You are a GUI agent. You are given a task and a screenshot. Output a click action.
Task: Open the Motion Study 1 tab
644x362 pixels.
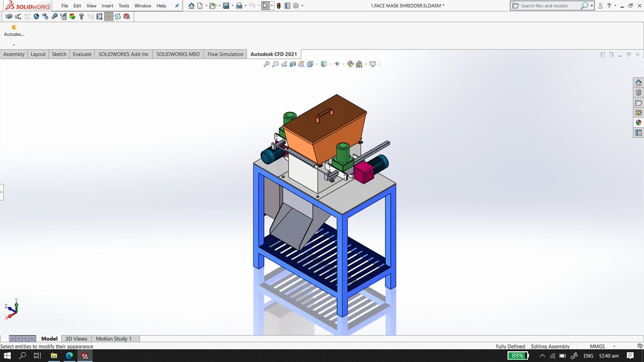pyautogui.click(x=113, y=338)
